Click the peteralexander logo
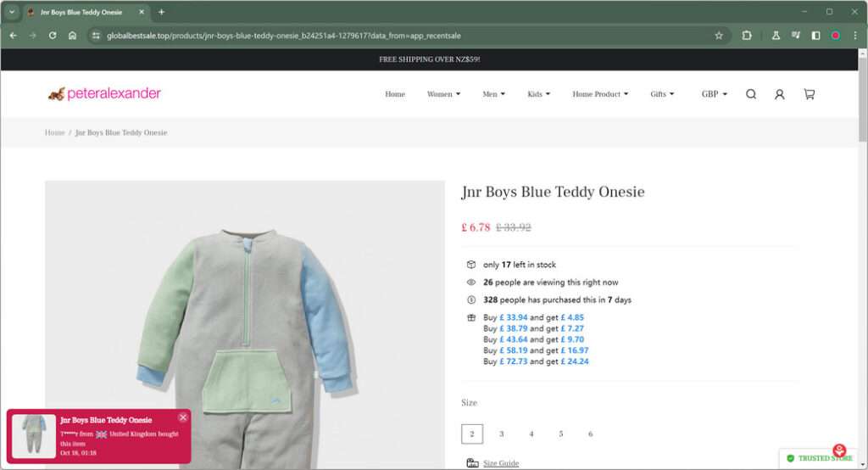This screenshot has width=868, height=470. pyautogui.click(x=104, y=93)
